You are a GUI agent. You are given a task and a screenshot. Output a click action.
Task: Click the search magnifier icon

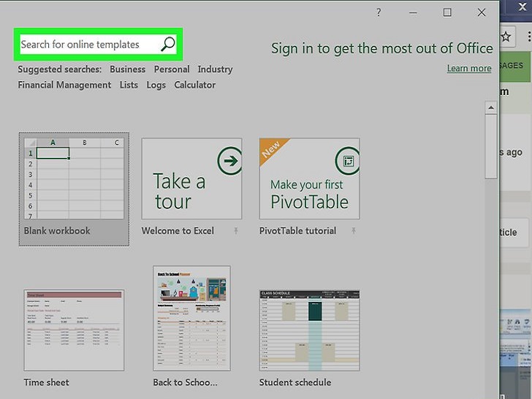click(x=167, y=44)
